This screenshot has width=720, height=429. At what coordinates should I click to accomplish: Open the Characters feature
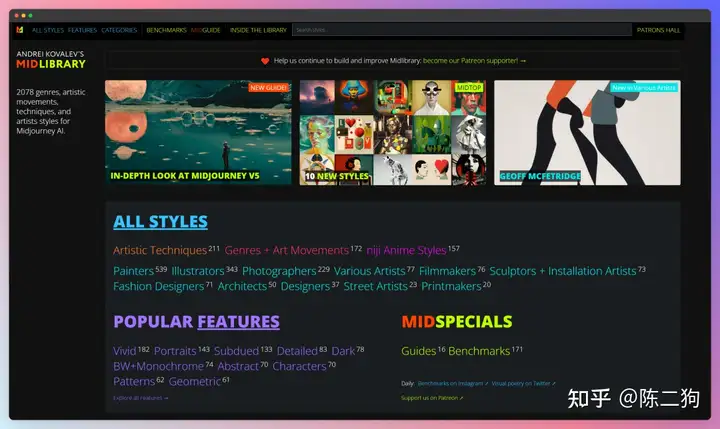pos(299,366)
